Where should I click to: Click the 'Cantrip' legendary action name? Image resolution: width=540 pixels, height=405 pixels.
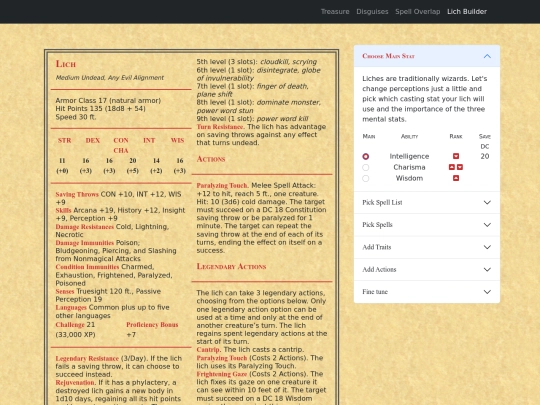click(x=208, y=350)
